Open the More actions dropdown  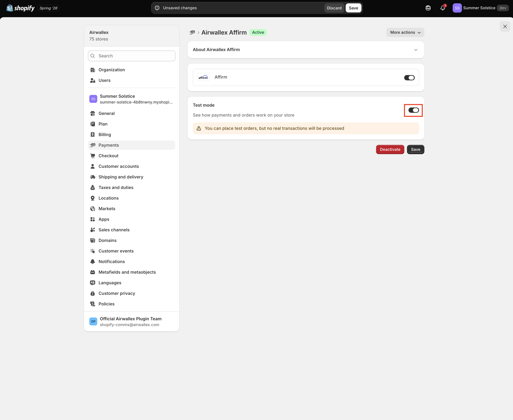pos(405,32)
